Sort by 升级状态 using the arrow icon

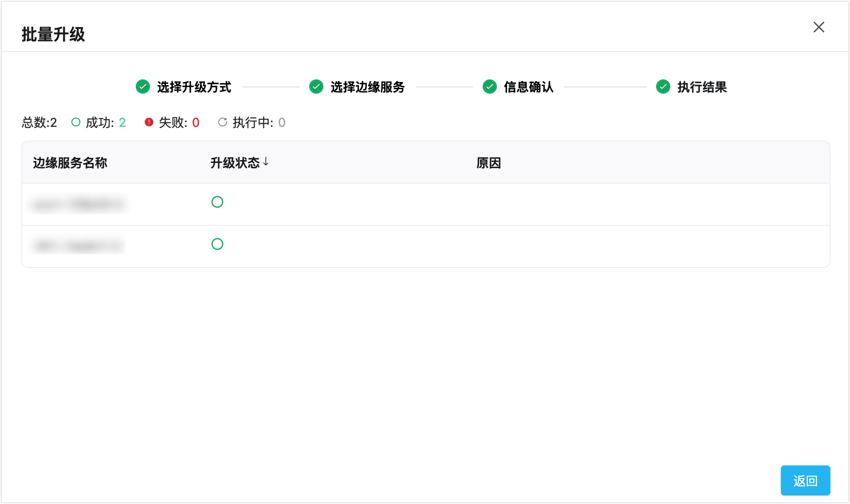(266, 162)
